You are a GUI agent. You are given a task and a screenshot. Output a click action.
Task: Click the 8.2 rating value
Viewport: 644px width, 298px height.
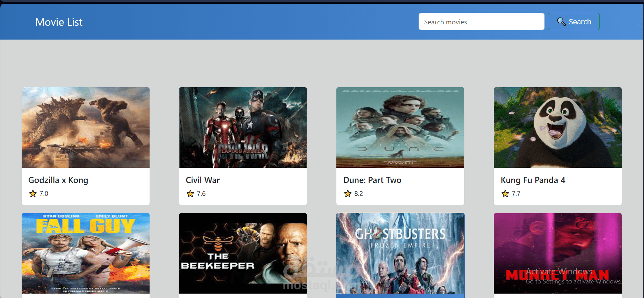[359, 193]
